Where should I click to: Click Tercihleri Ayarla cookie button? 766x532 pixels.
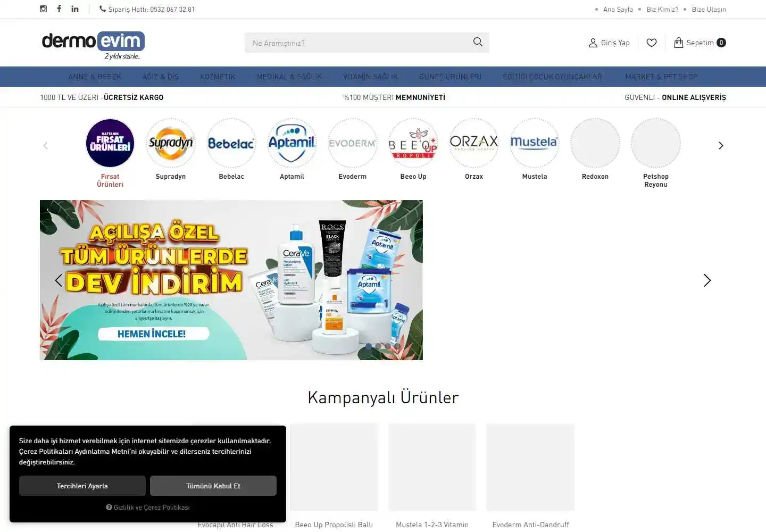tap(82, 486)
